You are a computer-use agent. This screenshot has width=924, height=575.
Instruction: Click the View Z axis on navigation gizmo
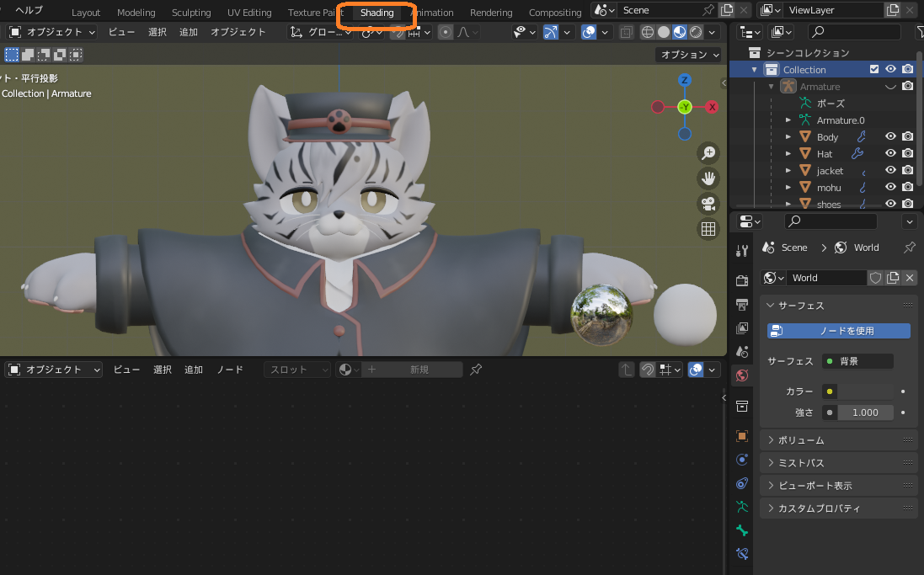(684, 80)
